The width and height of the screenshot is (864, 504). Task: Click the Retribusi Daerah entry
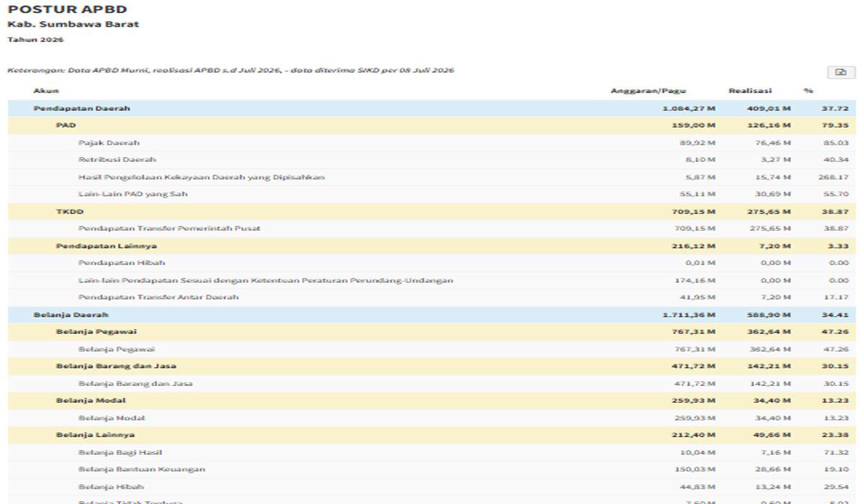(x=432, y=160)
